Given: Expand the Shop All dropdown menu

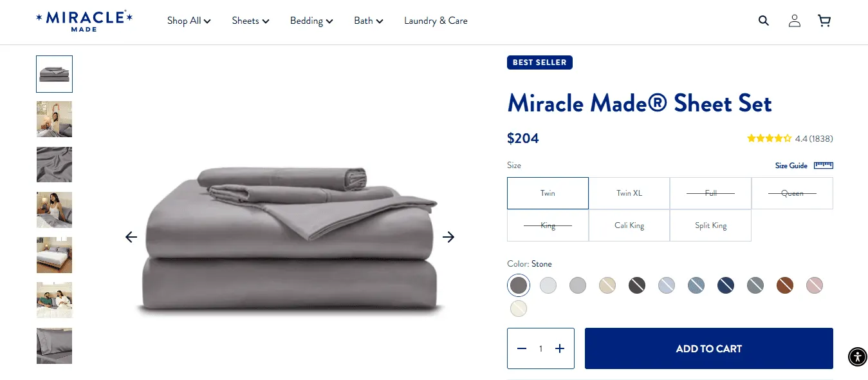Looking at the screenshot, I should click(x=189, y=21).
